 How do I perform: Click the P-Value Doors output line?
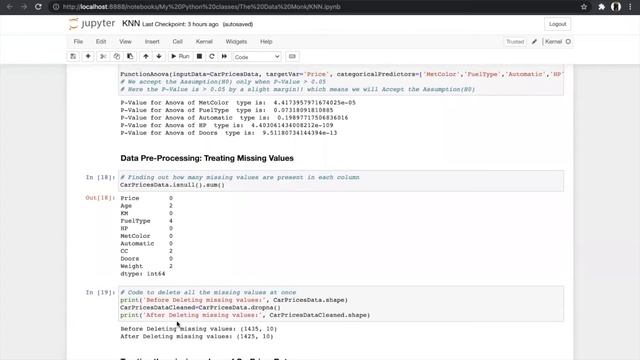229,133
